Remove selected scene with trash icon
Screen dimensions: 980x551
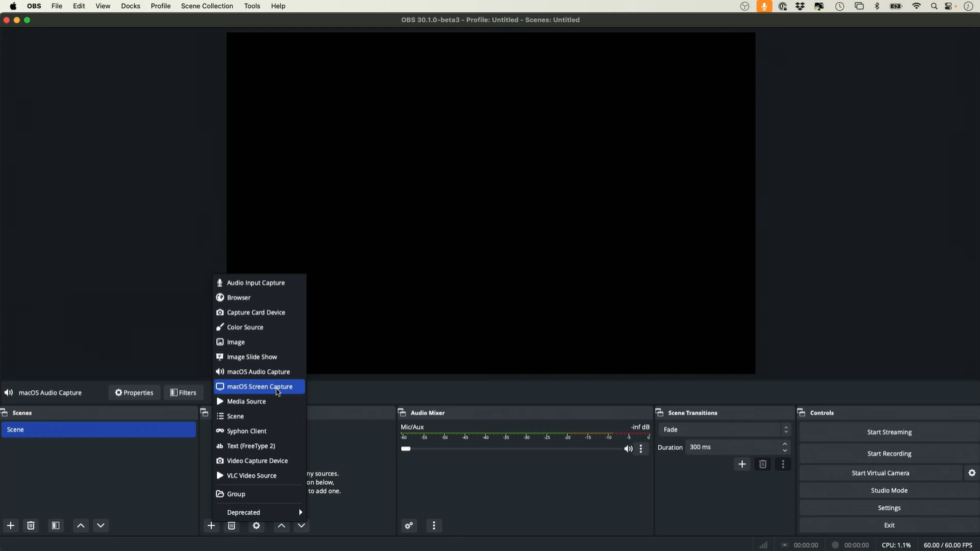coord(31,526)
